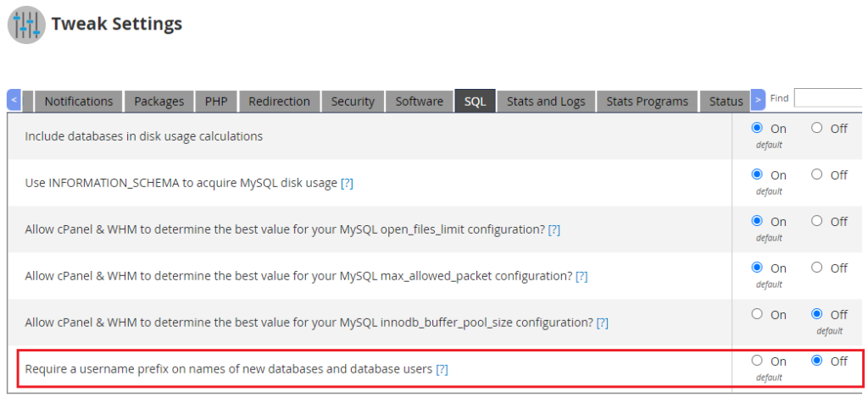Open help for innodb_buffer_pool_size setting
Viewport: 868px width, 403px height.
click(x=602, y=323)
